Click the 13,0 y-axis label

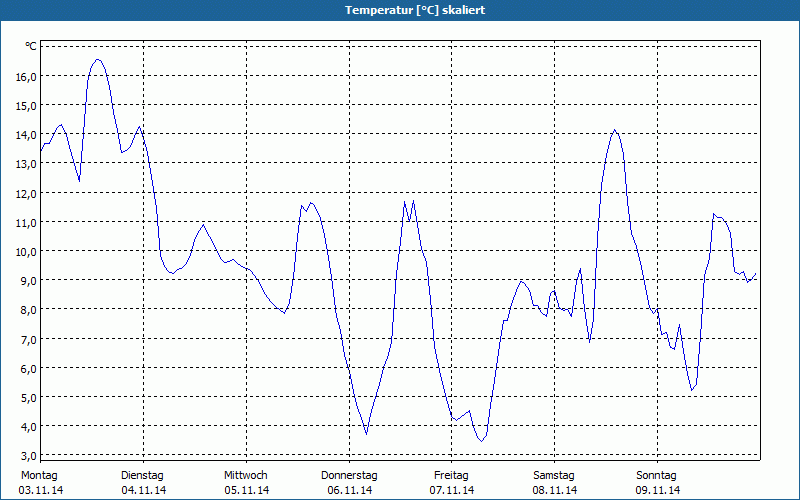(x=26, y=164)
